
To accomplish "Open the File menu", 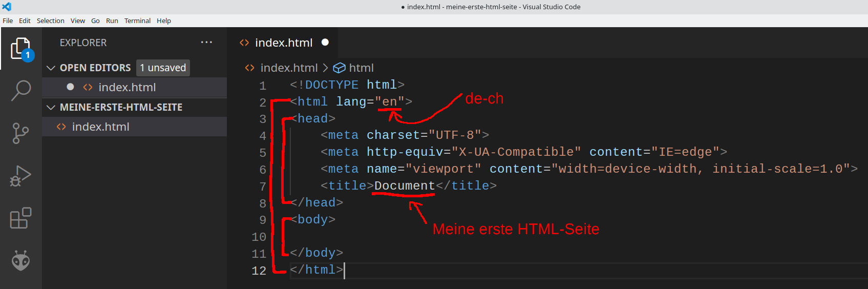I will coord(8,20).
